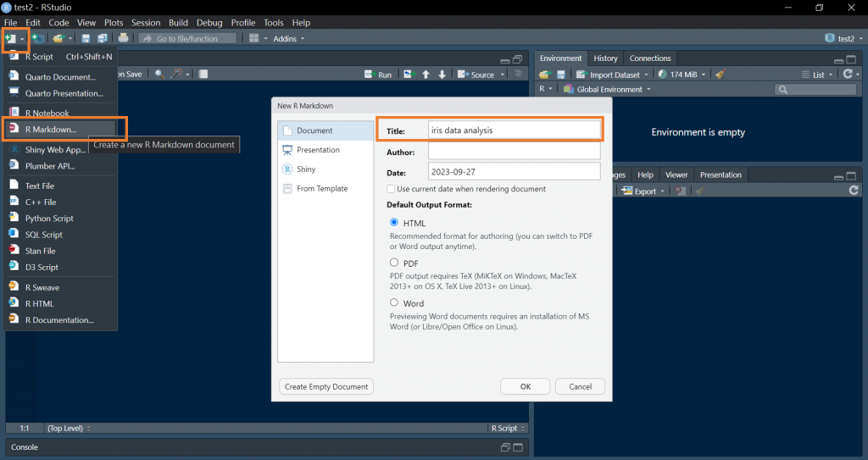Select Presentation in dialog sidebar

coord(325,149)
